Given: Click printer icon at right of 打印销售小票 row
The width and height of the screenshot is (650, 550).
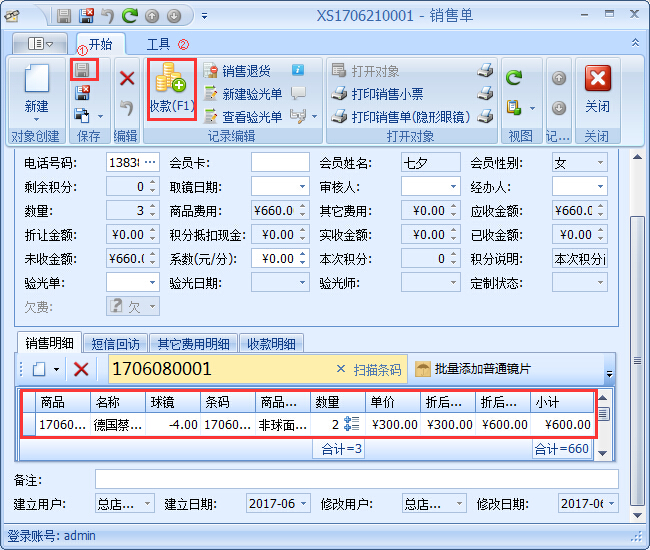Looking at the screenshot, I should (485, 94).
